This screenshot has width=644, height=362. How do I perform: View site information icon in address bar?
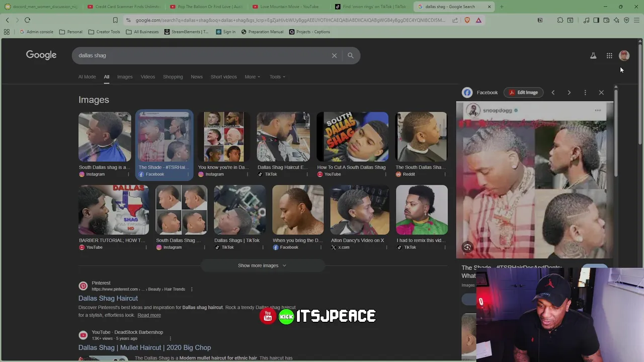[x=128, y=20]
